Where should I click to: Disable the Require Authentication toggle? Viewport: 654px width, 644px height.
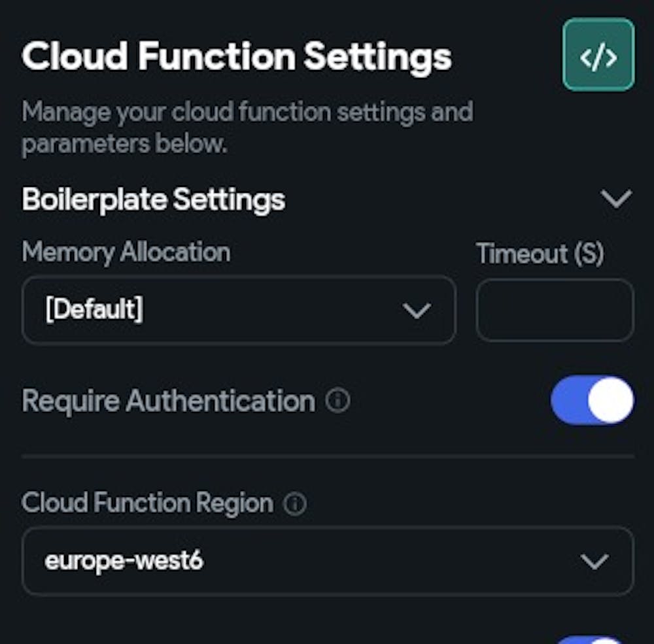pyautogui.click(x=592, y=400)
